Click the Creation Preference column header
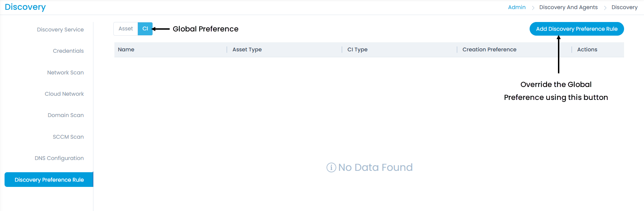 (x=489, y=50)
